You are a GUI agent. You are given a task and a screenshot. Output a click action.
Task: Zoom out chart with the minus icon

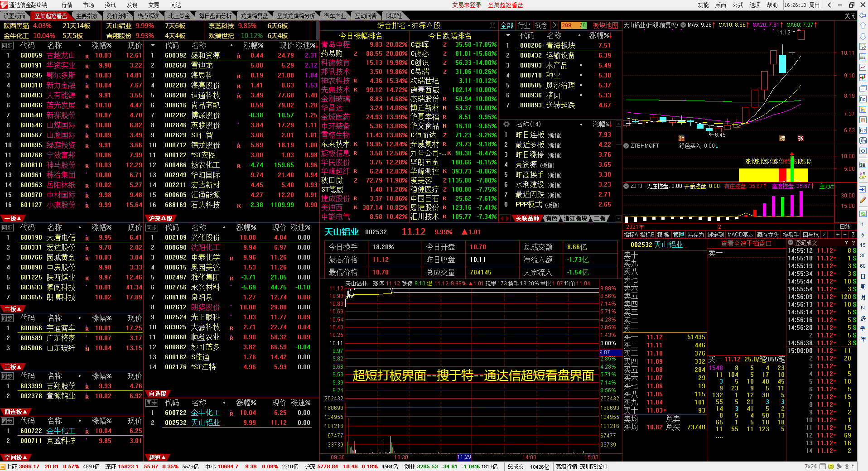tap(845, 235)
